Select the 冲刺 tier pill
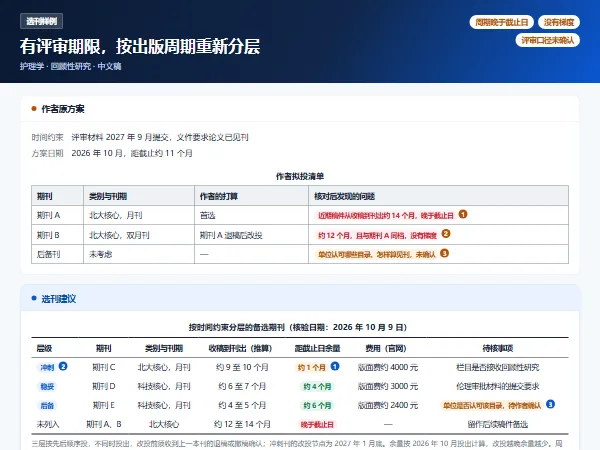Image resolution: width=600 pixels, height=450 pixels. tap(47, 367)
